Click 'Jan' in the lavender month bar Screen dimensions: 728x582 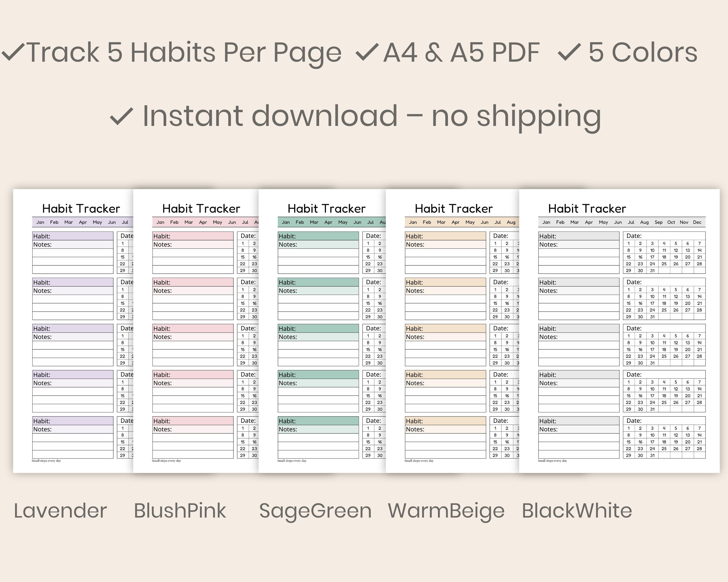pos(40,222)
